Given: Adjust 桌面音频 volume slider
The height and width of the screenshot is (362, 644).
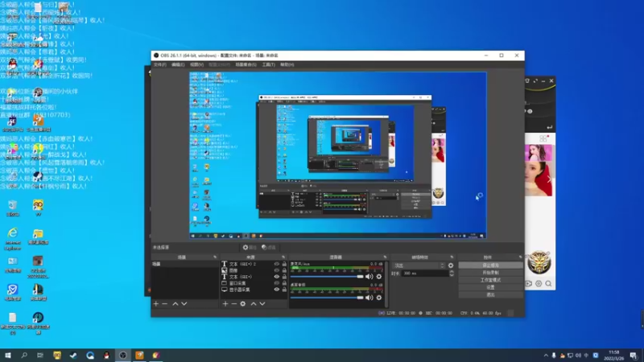Looking at the screenshot, I should click(328, 298).
